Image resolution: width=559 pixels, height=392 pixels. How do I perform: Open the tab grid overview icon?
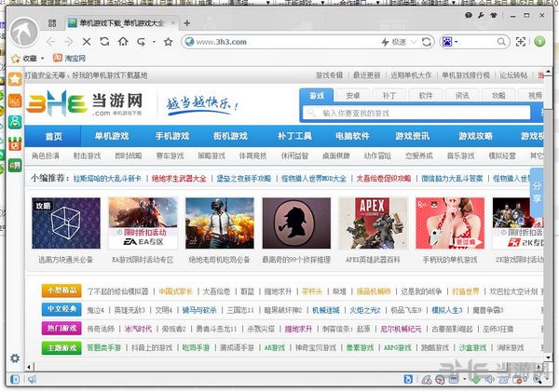click(52, 23)
